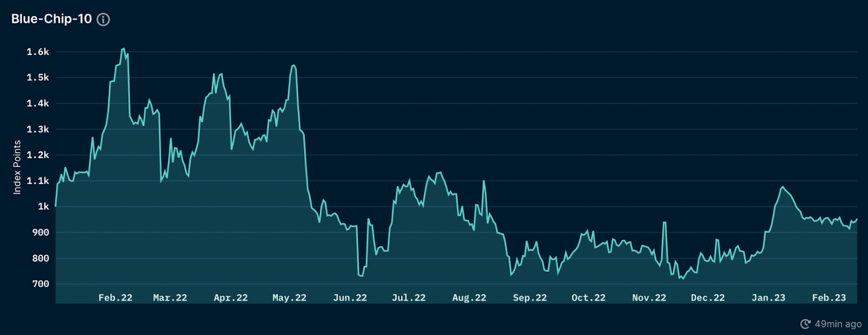Click the highest chart peak above 1.6k

124,49
